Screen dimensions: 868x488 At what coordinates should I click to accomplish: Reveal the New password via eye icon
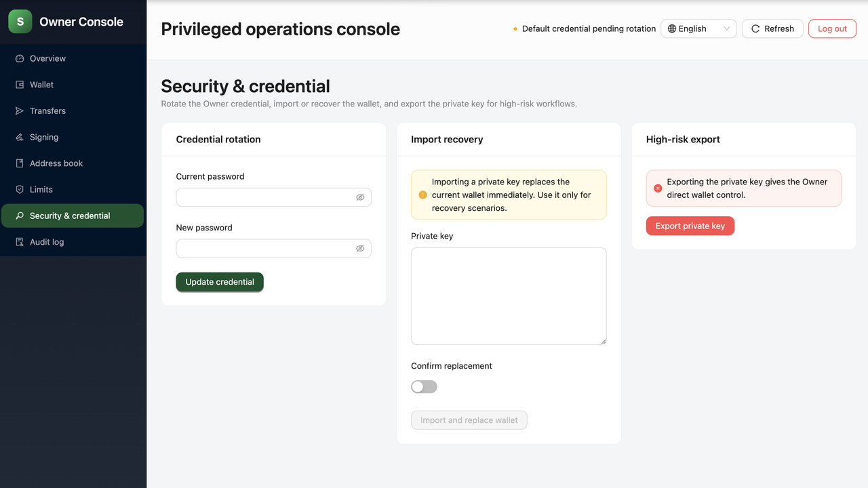360,249
